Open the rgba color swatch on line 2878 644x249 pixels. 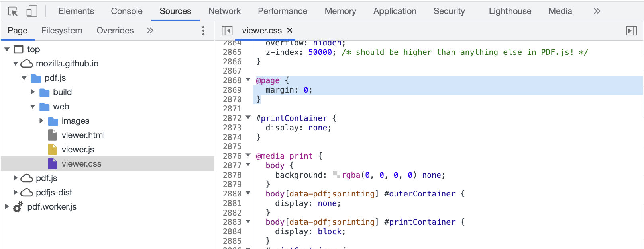[336, 175]
